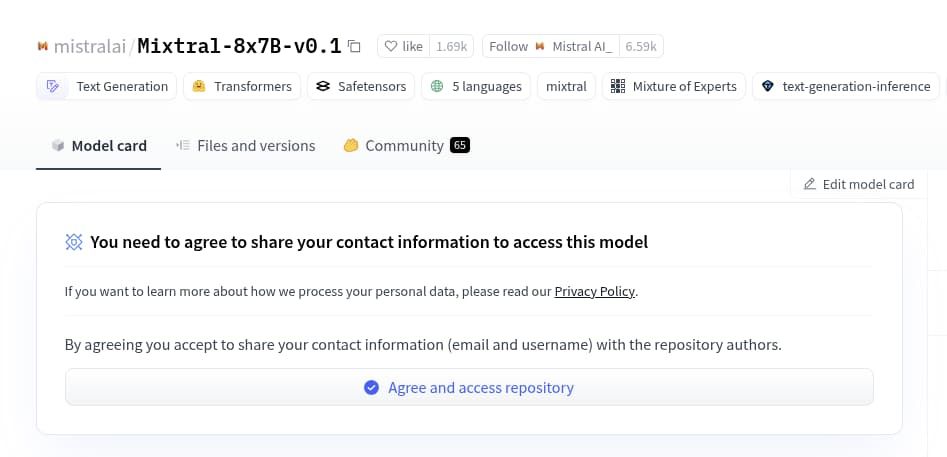Image resolution: width=947 pixels, height=457 pixels.
Task: Click the mixtral tag
Action: click(566, 86)
